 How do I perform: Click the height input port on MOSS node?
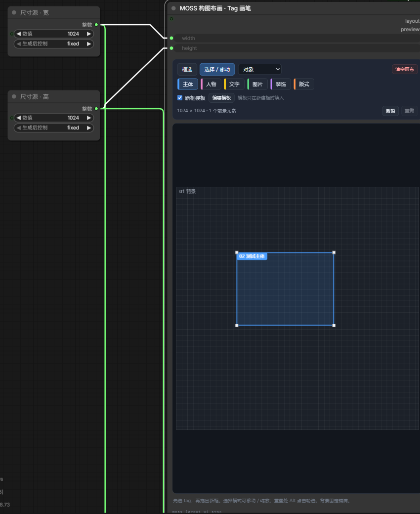click(171, 48)
